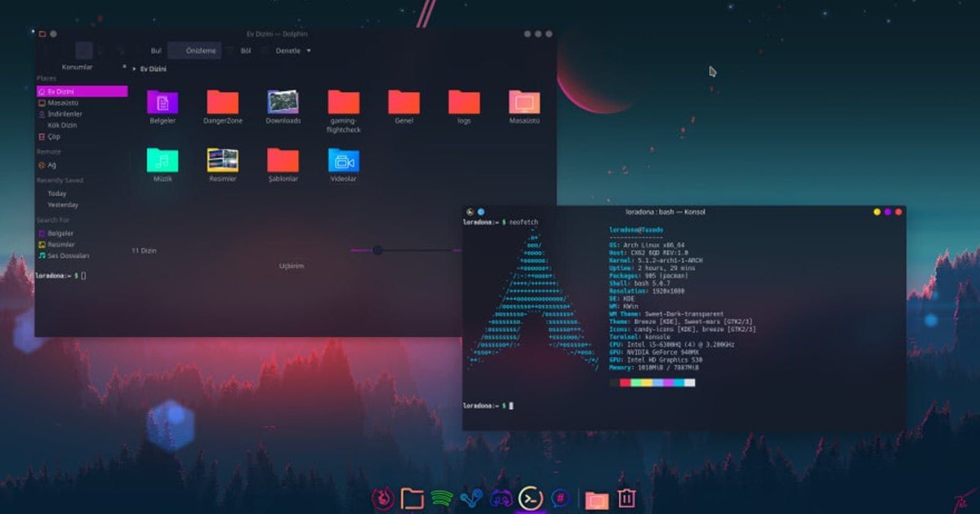Switch to İndirilenler in the Places sidebar
This screenshot has height=514, width=980.
pos(63,113)
